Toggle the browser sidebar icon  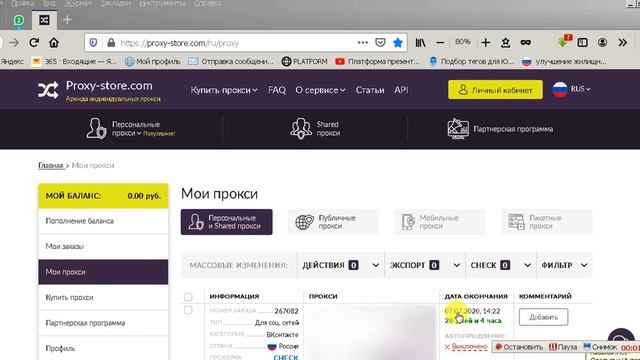[582, 42]
